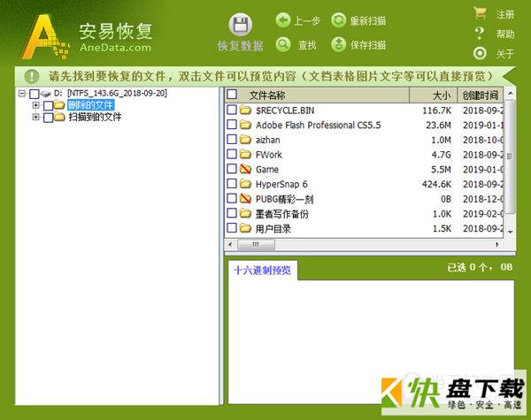Open the 十六进制预览 hex preview tab
This screenshot has height=420, width=531.
(x=263, y=270)
